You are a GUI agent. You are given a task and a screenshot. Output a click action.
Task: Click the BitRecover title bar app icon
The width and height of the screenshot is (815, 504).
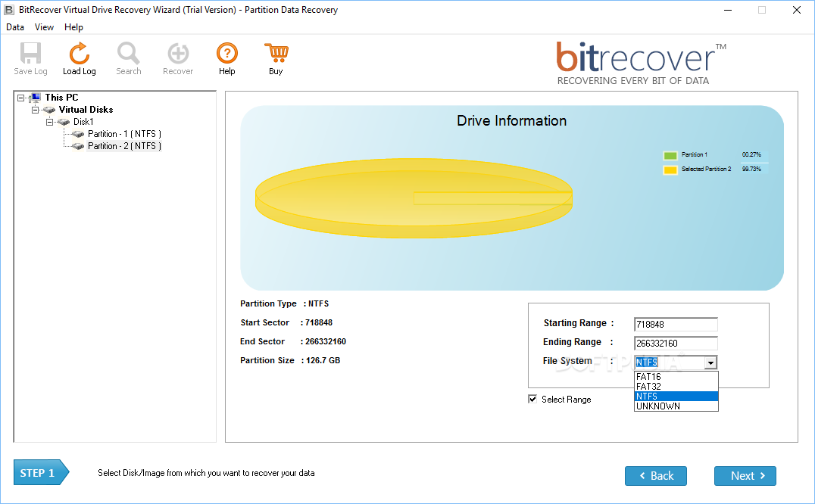9,10
